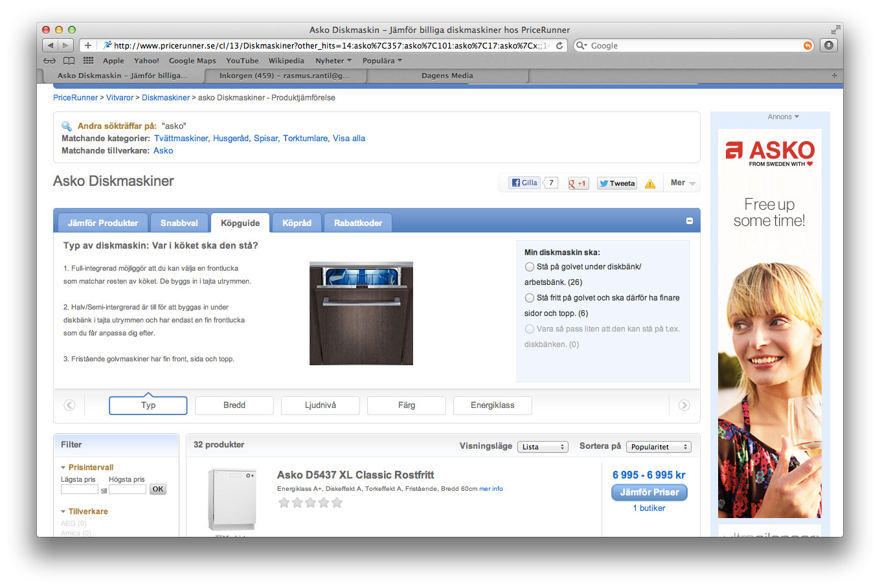Click the orange snapback icon in search field
The width and height of the screenshot is (880, 588).
coord(807,45)
